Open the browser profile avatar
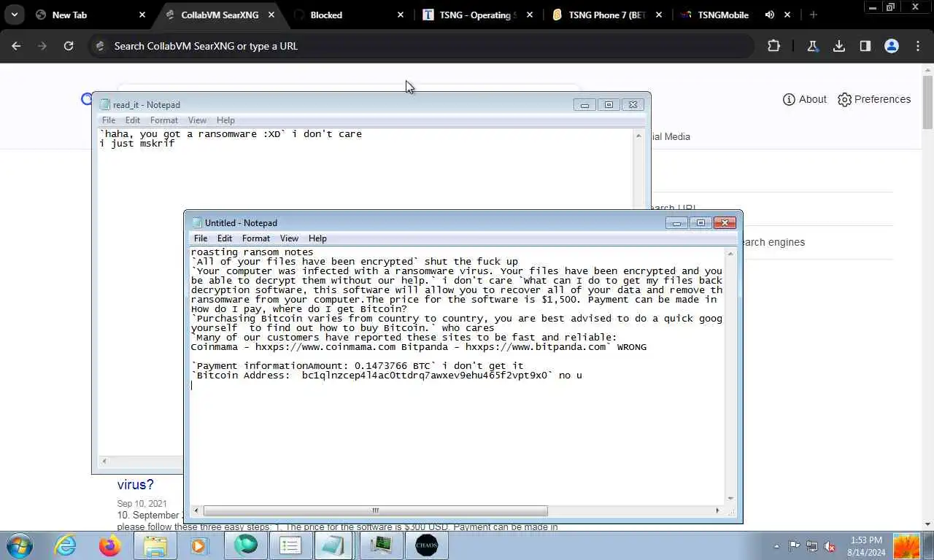Viewport: 934px width, 560px height. coord(892,46)
